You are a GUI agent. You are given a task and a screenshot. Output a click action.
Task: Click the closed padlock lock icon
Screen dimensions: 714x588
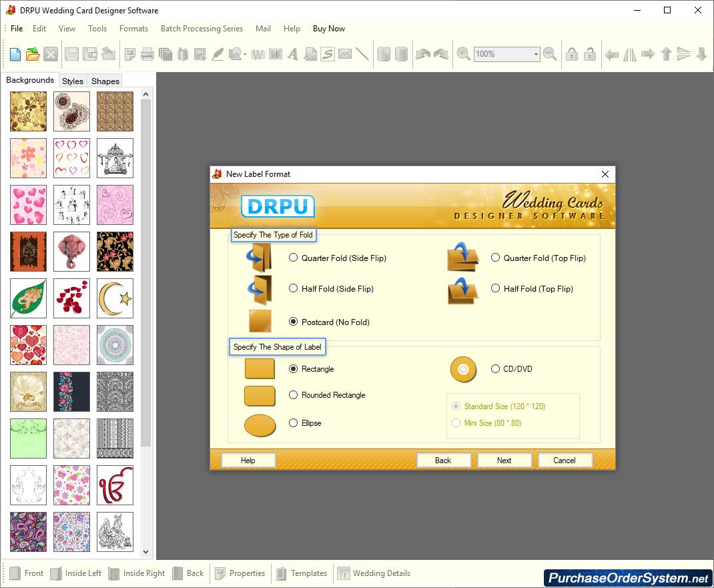pos(572,54)
